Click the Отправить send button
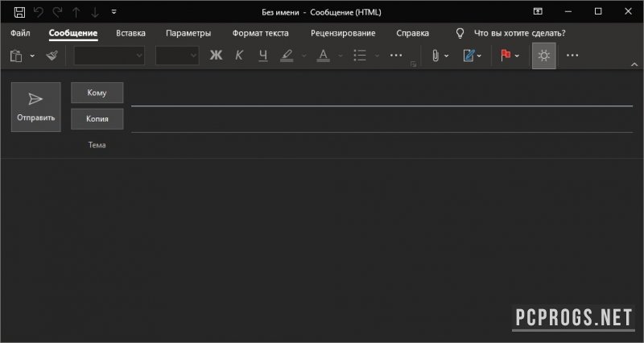Image resolution: width=644 pixels, height=343 pixels. pos(36,107)
